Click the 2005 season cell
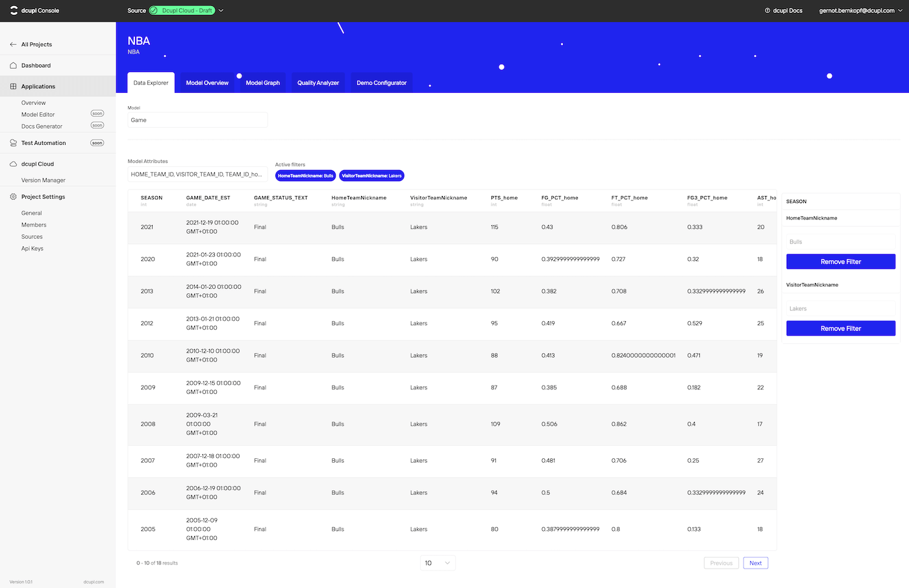 148,529
